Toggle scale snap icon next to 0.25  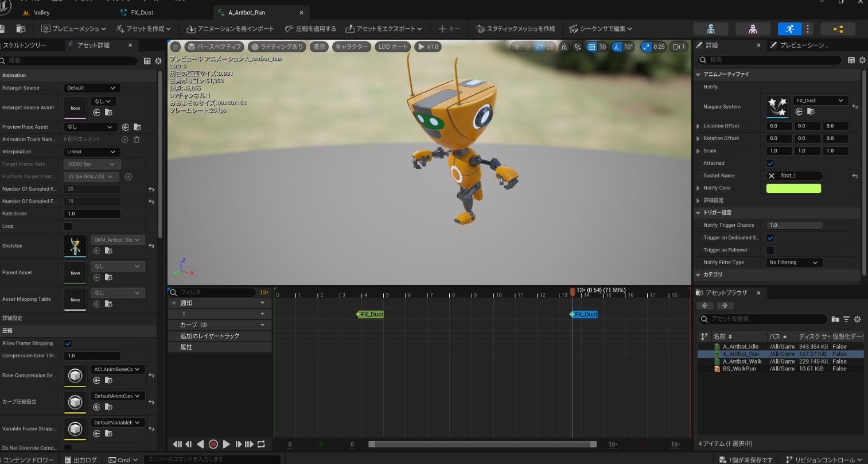(x=647, y=47)
